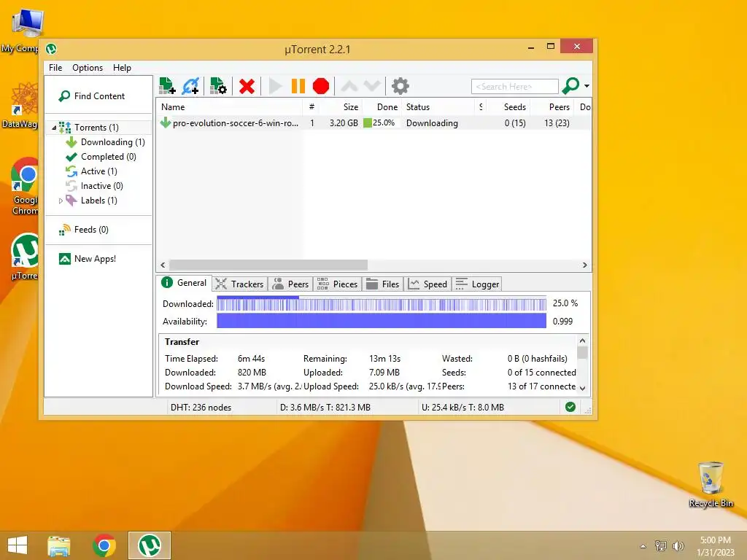Click Transfer panel scroll up arrow

point(582,341)
